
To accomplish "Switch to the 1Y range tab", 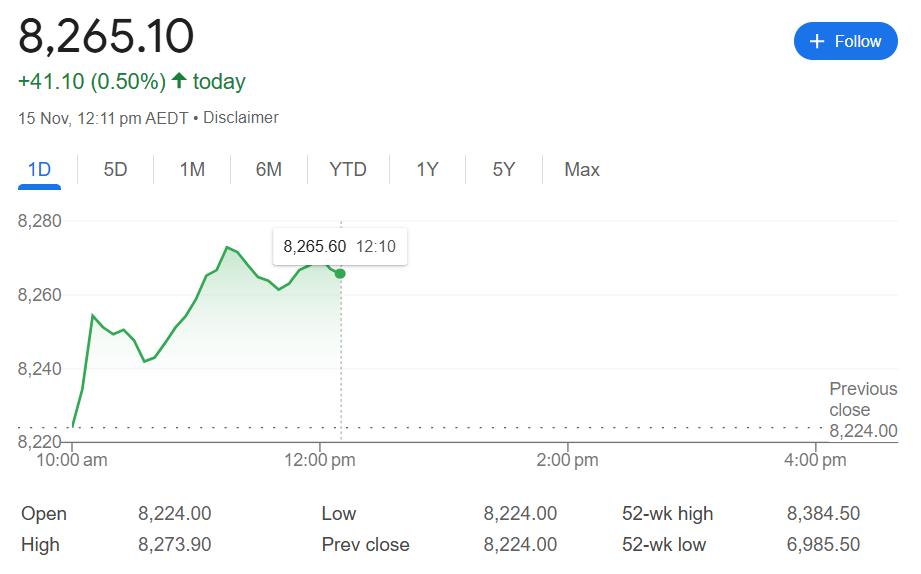I will 427,170.
